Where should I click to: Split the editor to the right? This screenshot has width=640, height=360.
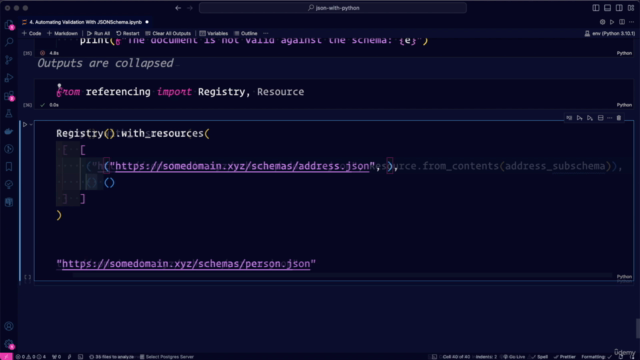click(x=622, y=22)
